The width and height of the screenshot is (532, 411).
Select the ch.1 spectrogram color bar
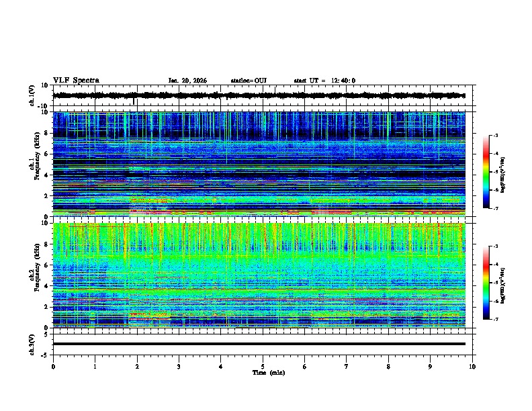[x=486, y=172]
